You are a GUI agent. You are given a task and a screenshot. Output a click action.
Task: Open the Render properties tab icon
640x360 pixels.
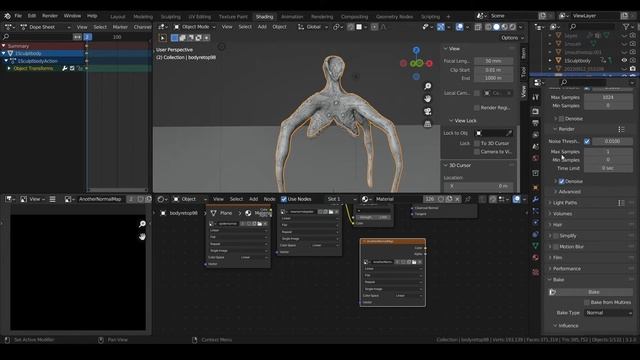536,111
